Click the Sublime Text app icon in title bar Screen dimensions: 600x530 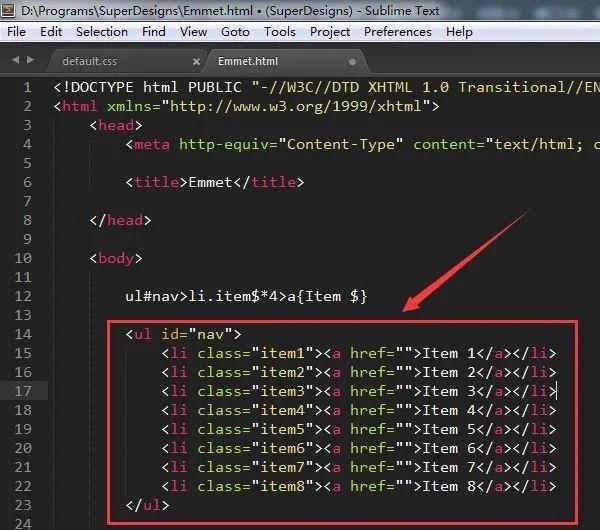coord(8,10)
